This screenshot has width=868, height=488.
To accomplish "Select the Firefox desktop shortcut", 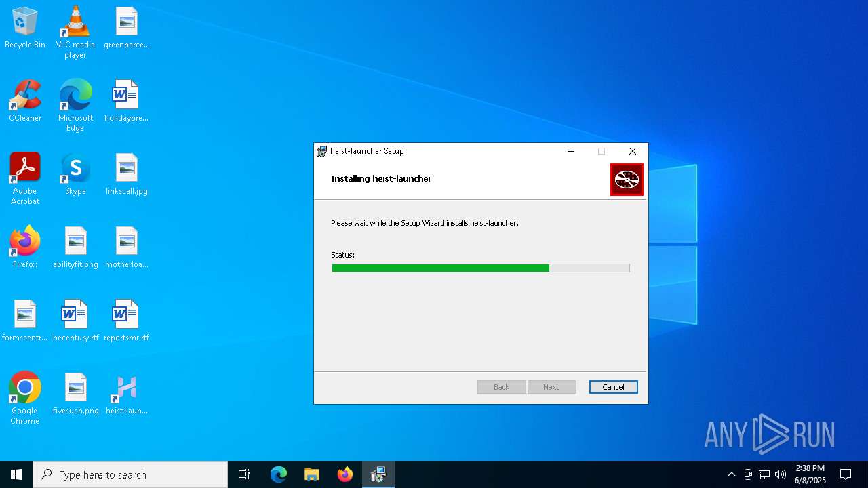I will 25,247.
